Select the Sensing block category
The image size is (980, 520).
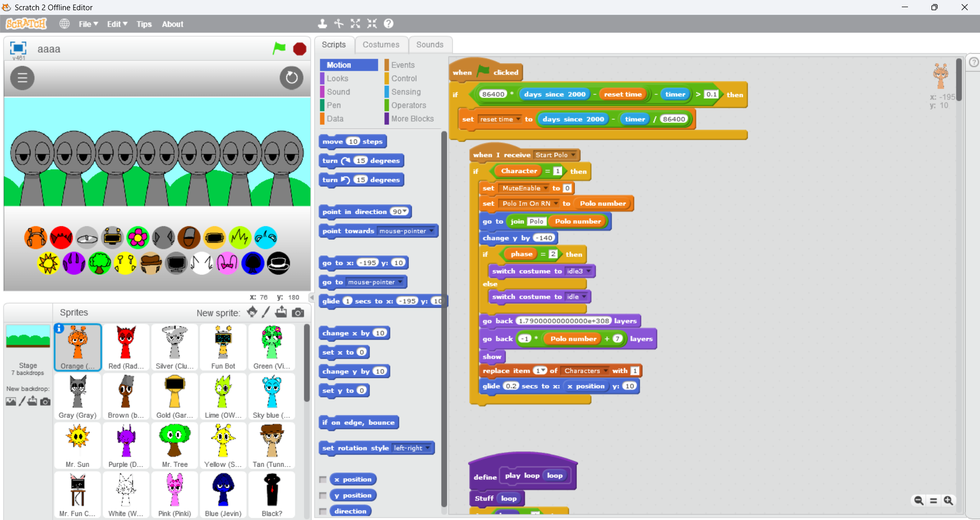(413, 92)
